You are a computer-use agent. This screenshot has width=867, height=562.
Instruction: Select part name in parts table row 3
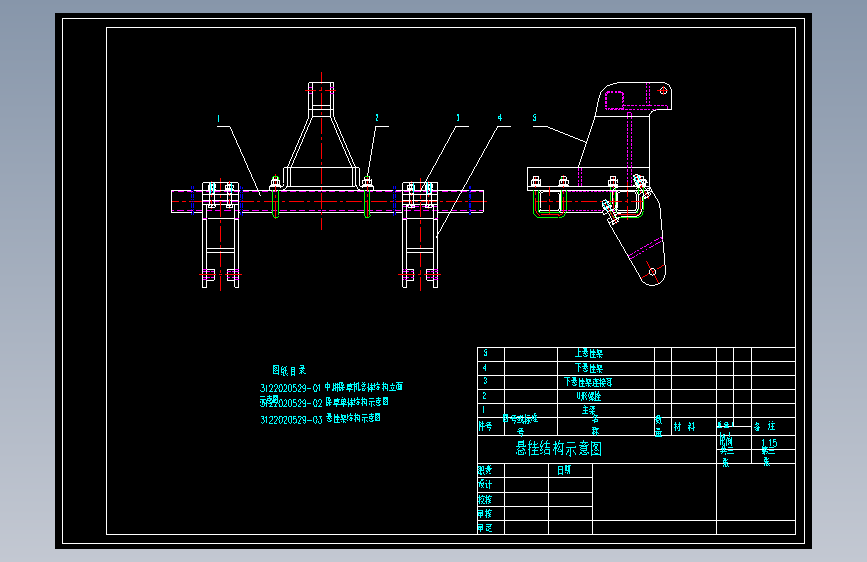pyautogui.click(x=588, y=382)
